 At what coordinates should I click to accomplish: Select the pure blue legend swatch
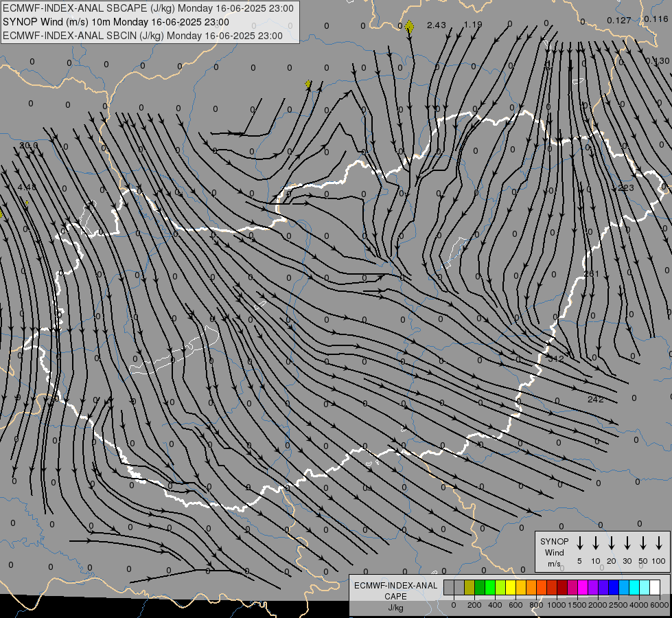tap(614, 587)
